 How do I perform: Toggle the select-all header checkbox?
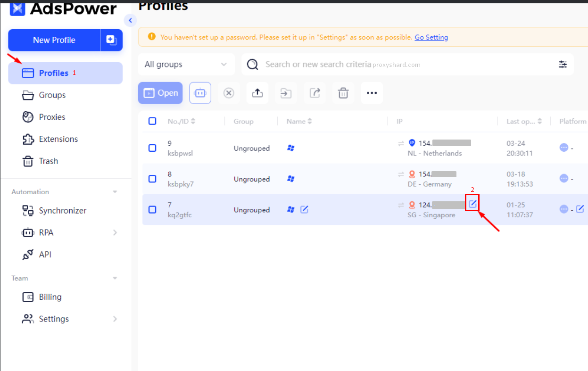point(152,121)
